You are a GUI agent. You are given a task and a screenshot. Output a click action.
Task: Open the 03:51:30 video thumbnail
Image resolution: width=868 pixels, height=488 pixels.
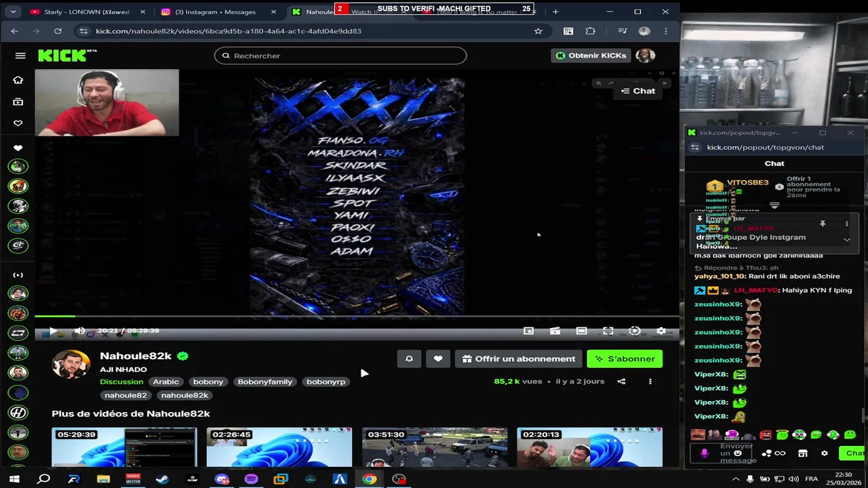(435, 447)
